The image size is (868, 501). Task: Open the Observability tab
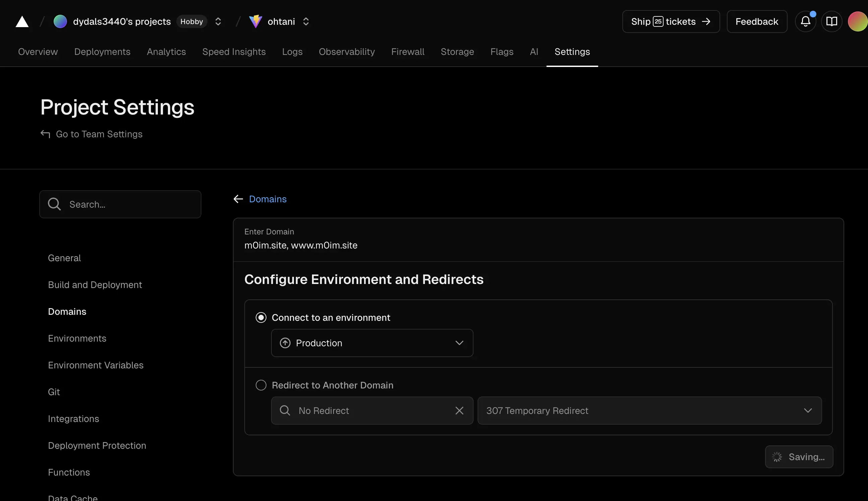pos(347,52)
